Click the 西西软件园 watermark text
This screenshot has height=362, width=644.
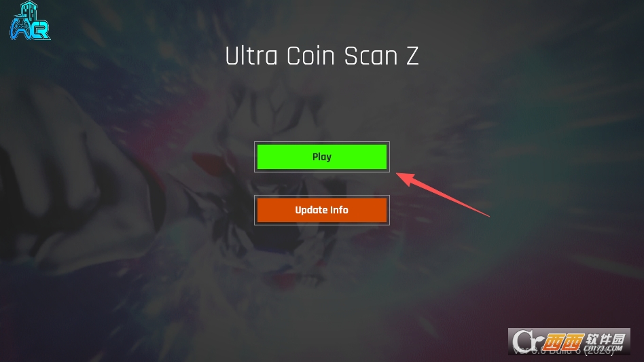coord(585,341)
